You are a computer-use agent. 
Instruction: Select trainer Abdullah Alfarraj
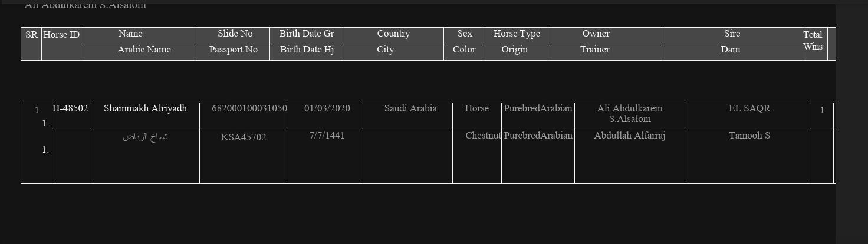[x=629, y=136]
